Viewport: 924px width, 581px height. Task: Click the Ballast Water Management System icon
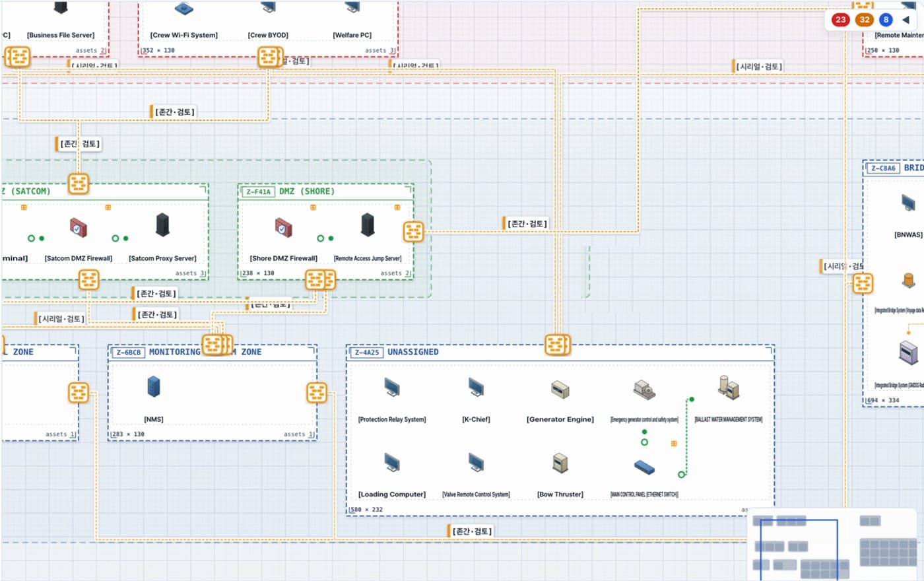coord(729,387)
